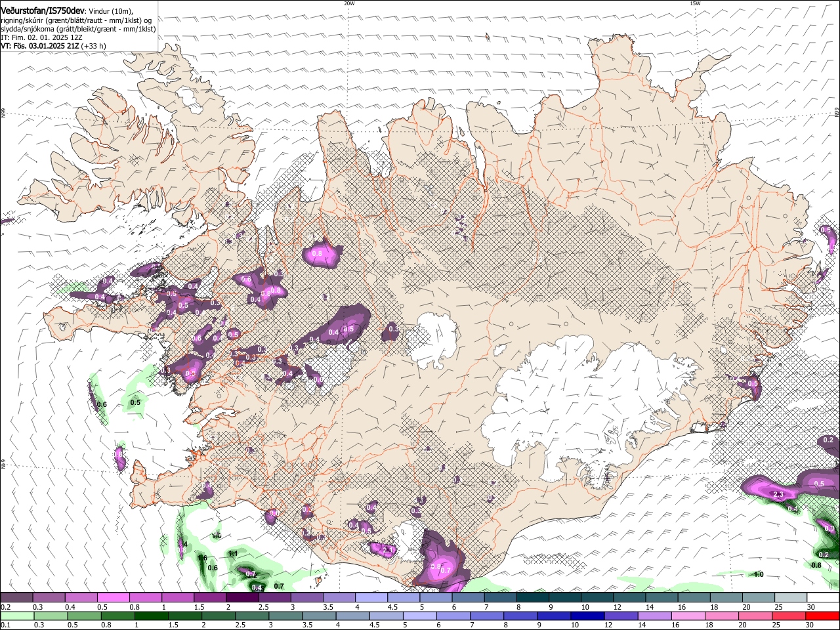Image resolution: width=840 pixels, height=630 pixels.
Task: Click the Veðurstofan/IS750dev title text
Action: pyautogui.click(x=43, y=10)
